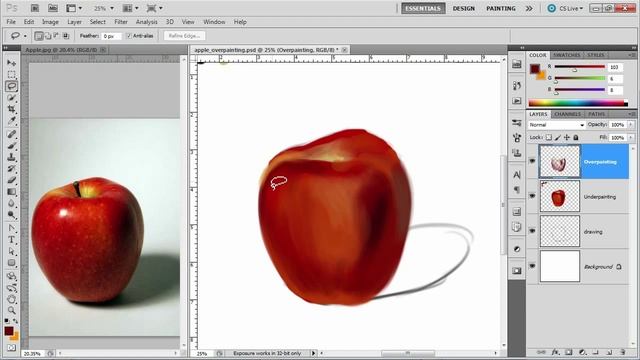Screen dimensions: 640x360
Task: Select the Path Selection tool
Action: pos(11,251)
